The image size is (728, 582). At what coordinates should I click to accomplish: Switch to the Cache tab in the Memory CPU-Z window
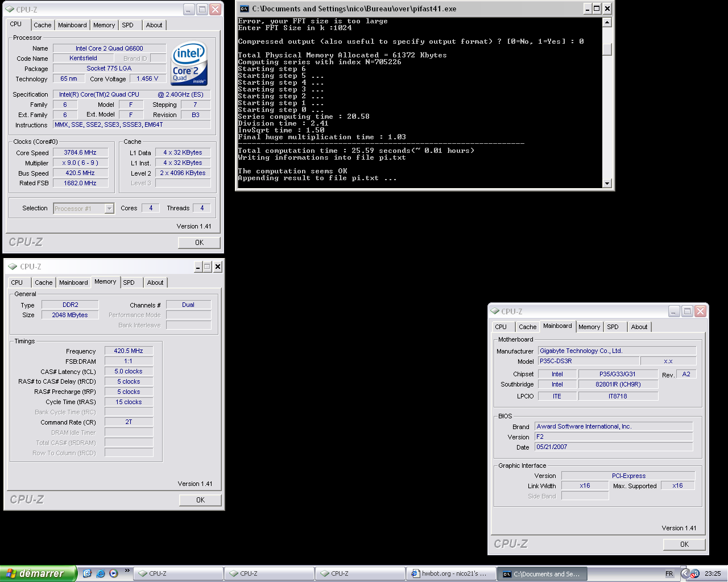coord(44,282)
